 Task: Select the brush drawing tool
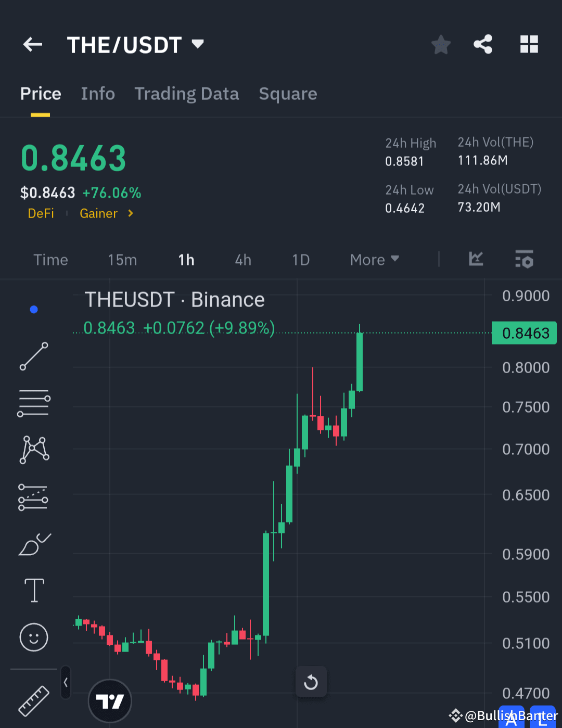tap(33, 543)
